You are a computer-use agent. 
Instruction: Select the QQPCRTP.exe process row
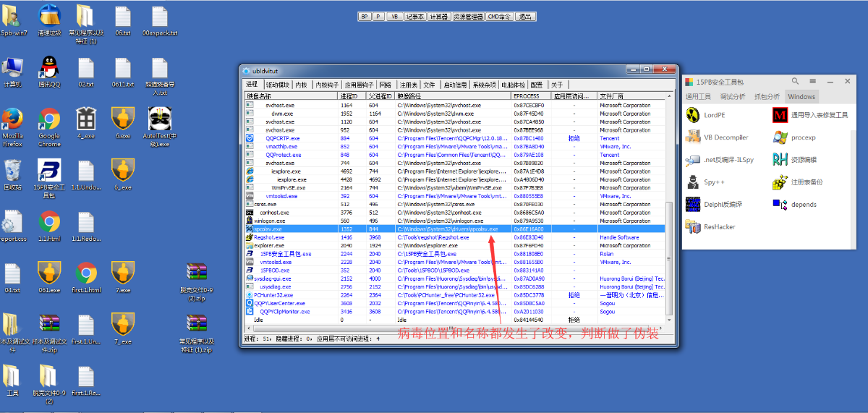pyautogui.click(x=454, y=138)
